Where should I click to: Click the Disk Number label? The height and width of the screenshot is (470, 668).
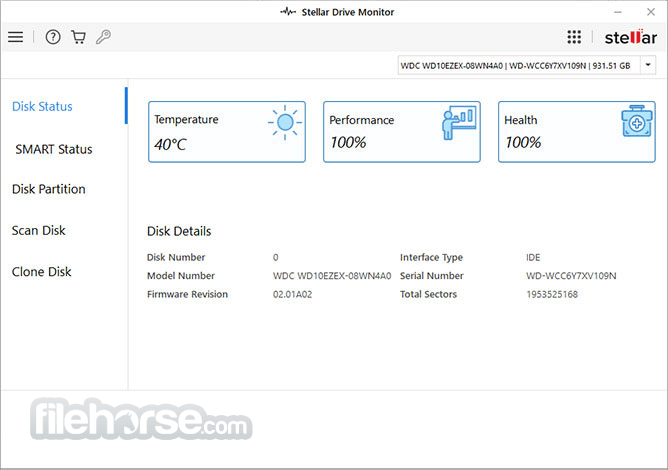tap(176, 257)
